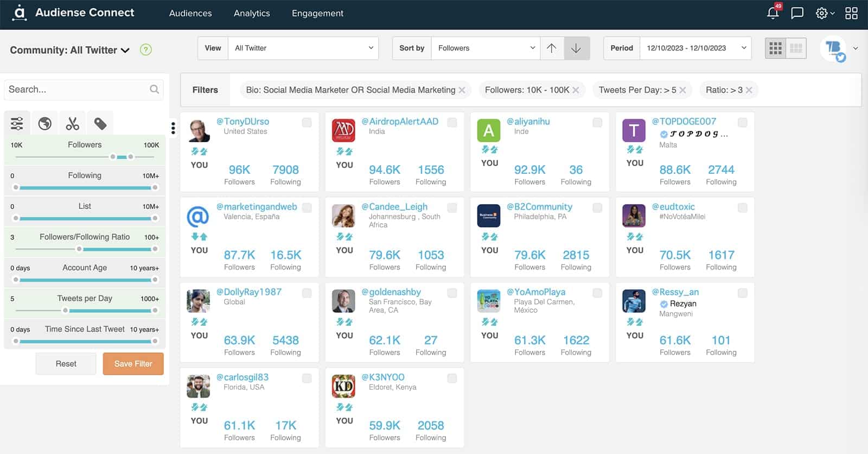Viewport: 868px width, 454px height.
Task: Open the messages chat bubble icon
Action: coord(797,13)
